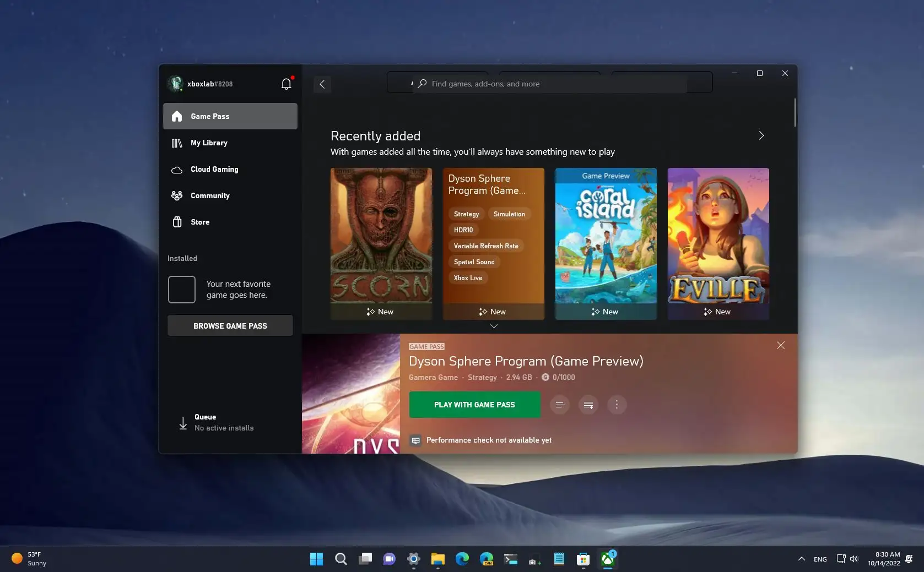This screenshot has width=924, height=572.
Task: Maximize the Xbox app window
Action: click(760, 73)
